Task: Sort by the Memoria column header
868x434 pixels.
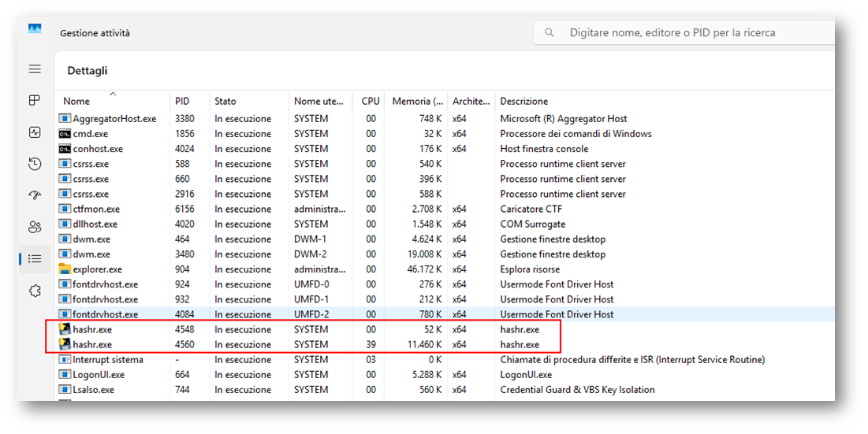Action: point(417,102)
